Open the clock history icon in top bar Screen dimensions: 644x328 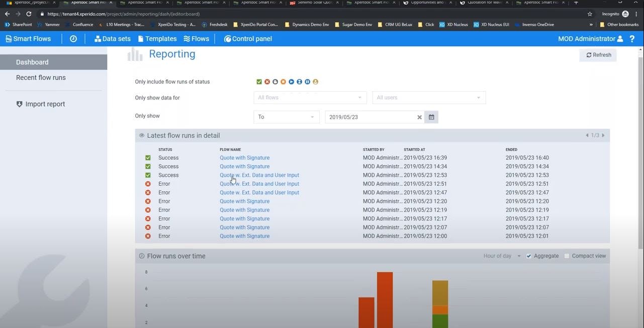[73, 39]
